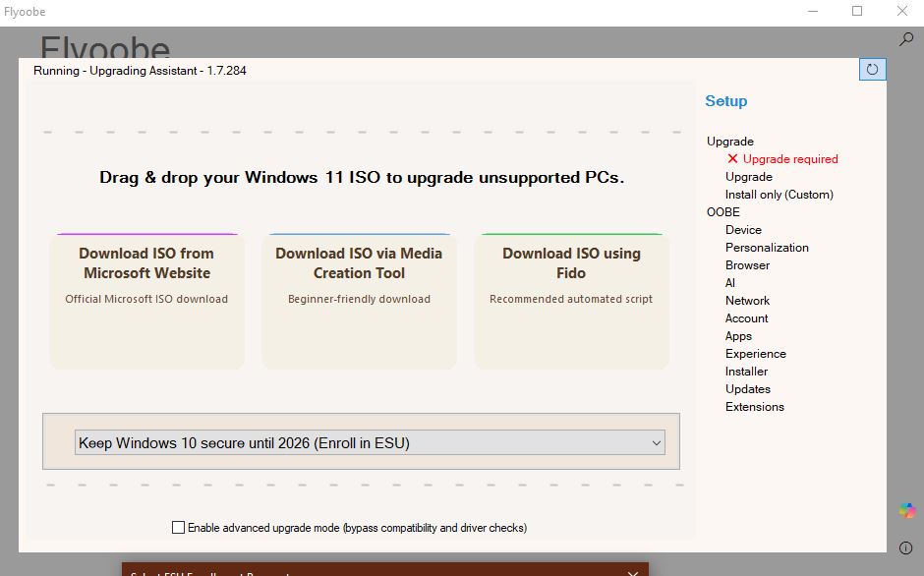Open the Device section
The image size is (924, 576).
[743, 230]
